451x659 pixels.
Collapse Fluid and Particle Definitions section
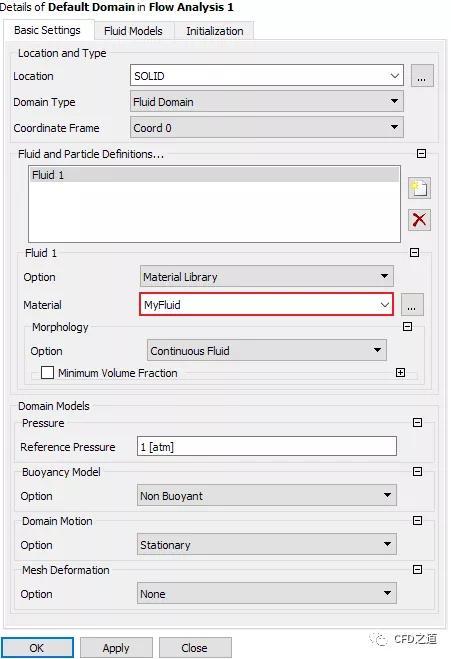coord(421,153)
